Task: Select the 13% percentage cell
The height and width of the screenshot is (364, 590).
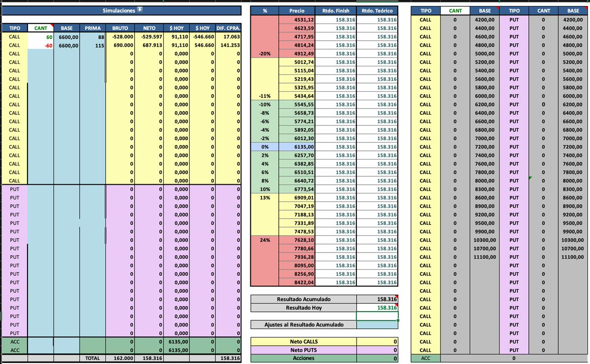Action: click(265, 197)
